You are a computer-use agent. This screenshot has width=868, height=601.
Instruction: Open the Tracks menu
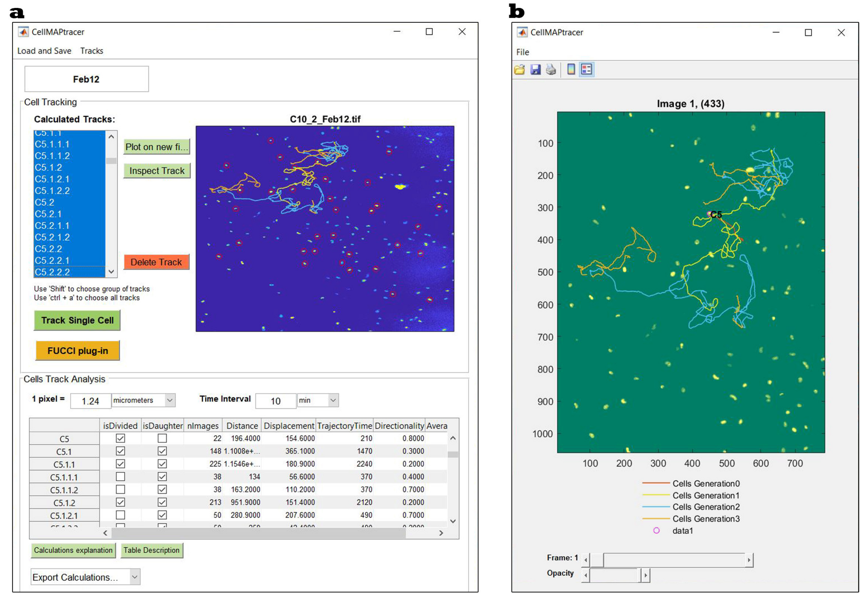tap(91, 51)
